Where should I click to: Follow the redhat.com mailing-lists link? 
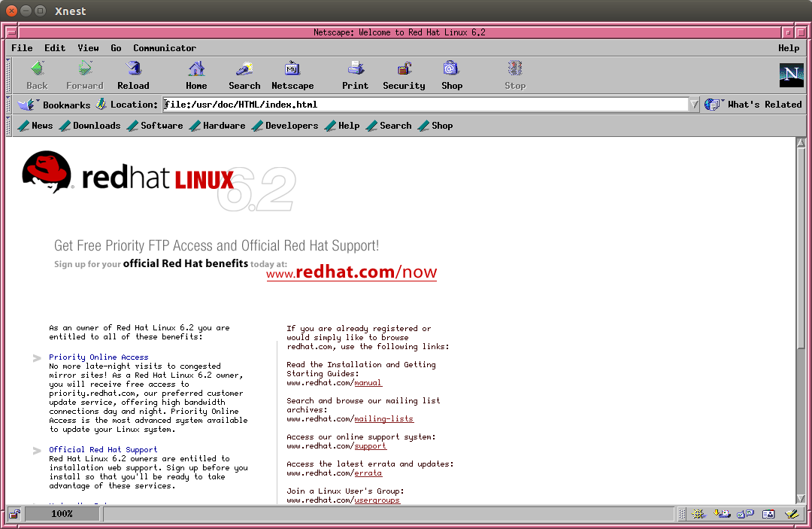click(383, 419)
